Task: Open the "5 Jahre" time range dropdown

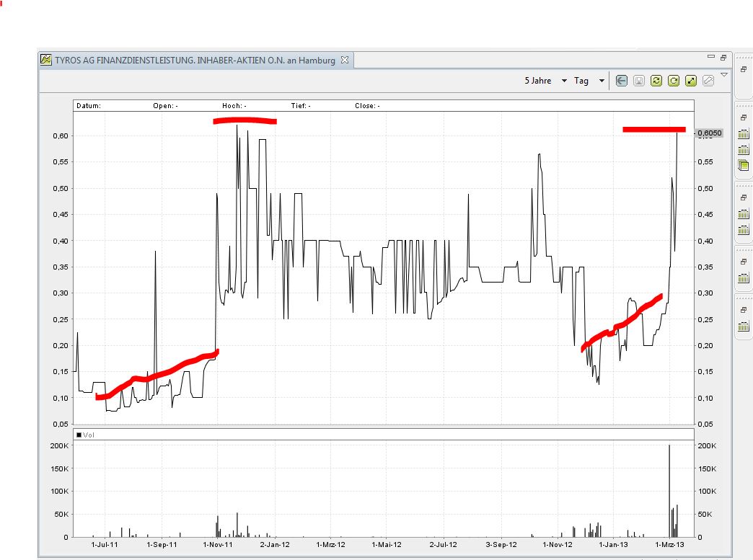Action: tap(545, 81)
